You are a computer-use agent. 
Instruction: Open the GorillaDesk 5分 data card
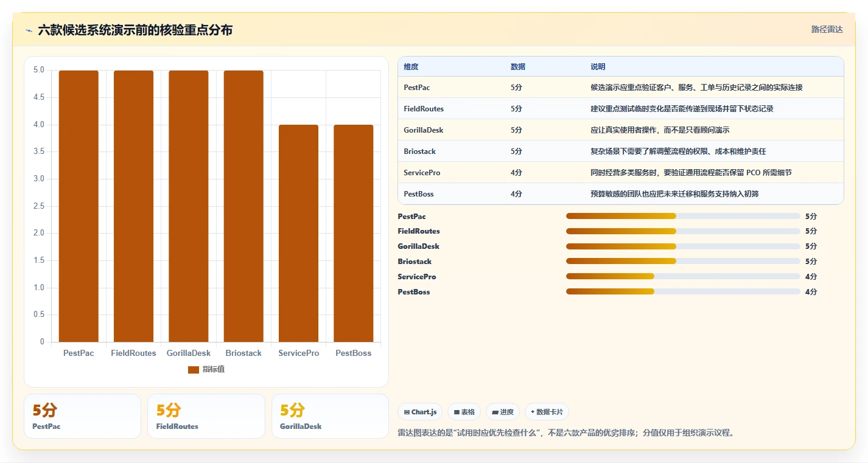(x=330, y=416)
